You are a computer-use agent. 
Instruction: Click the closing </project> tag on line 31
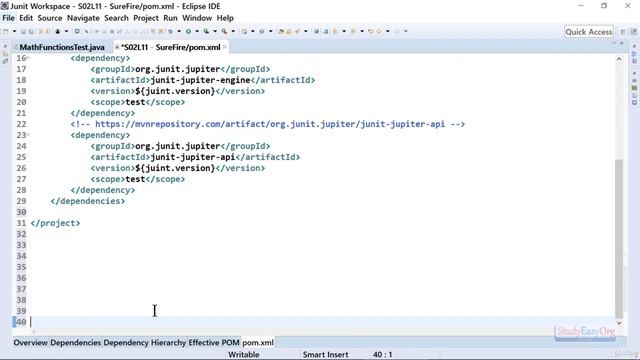(55, 223)
